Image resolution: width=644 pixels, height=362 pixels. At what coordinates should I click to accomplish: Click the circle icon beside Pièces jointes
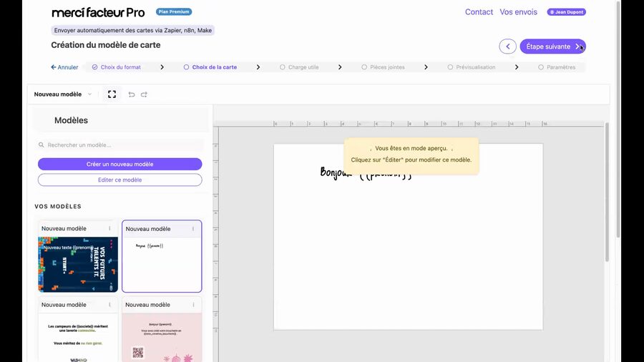pyautogui.click(x=364, y=67)
